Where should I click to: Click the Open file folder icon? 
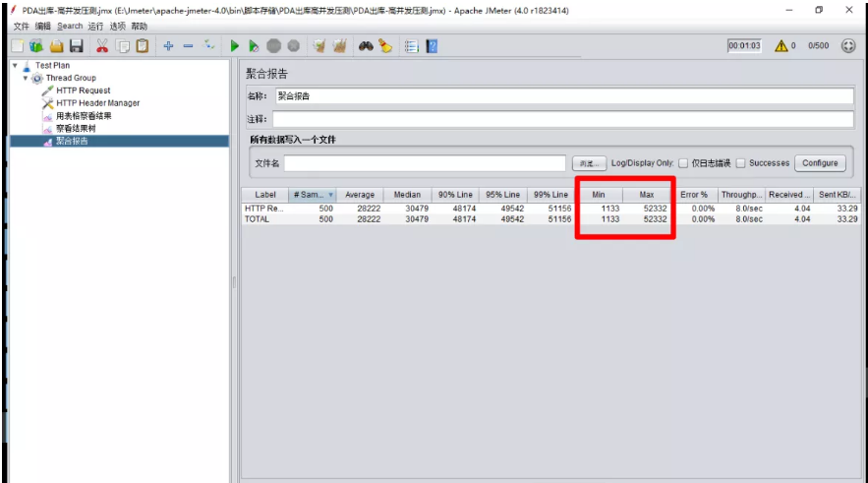click(x=56, y=46)
